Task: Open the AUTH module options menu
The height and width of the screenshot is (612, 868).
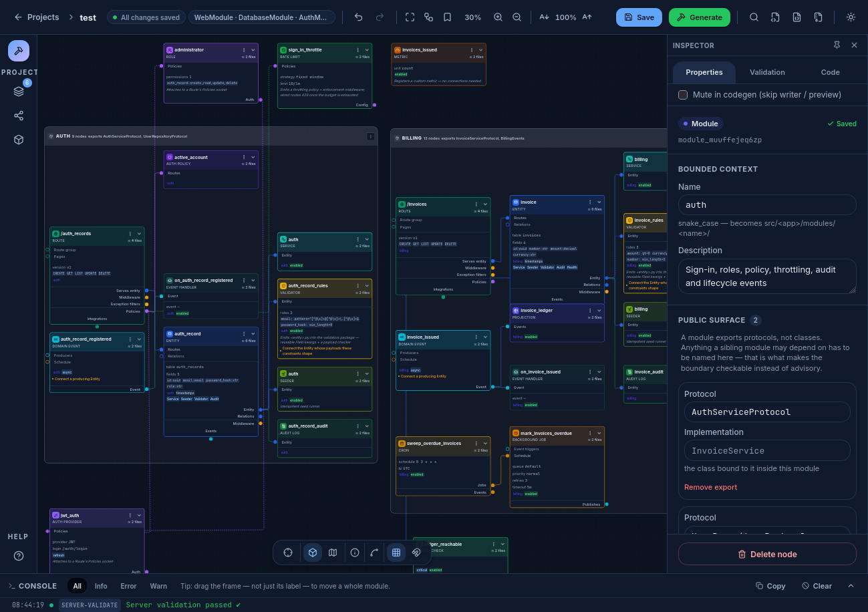Action: point(371,136)
